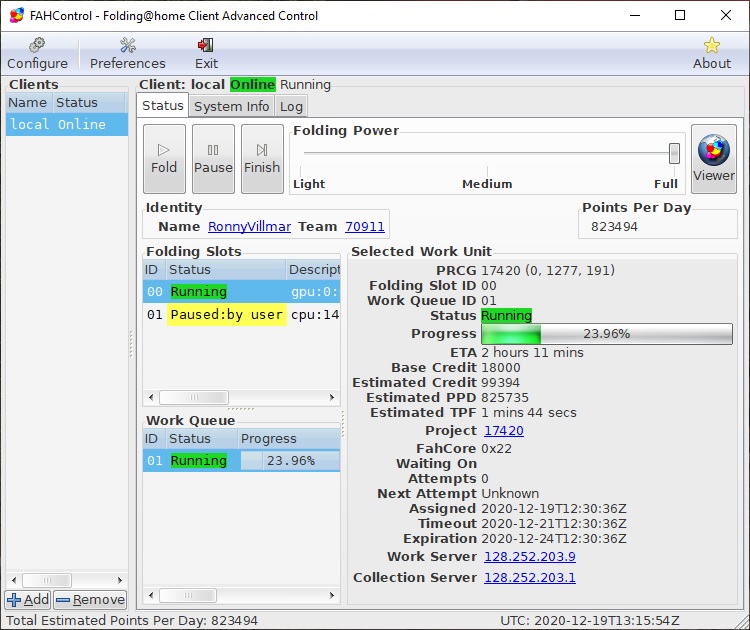Start folding with the Fold button
Image resolution: width=750 pixels, height=630 pixels.
tap(164, 159)
